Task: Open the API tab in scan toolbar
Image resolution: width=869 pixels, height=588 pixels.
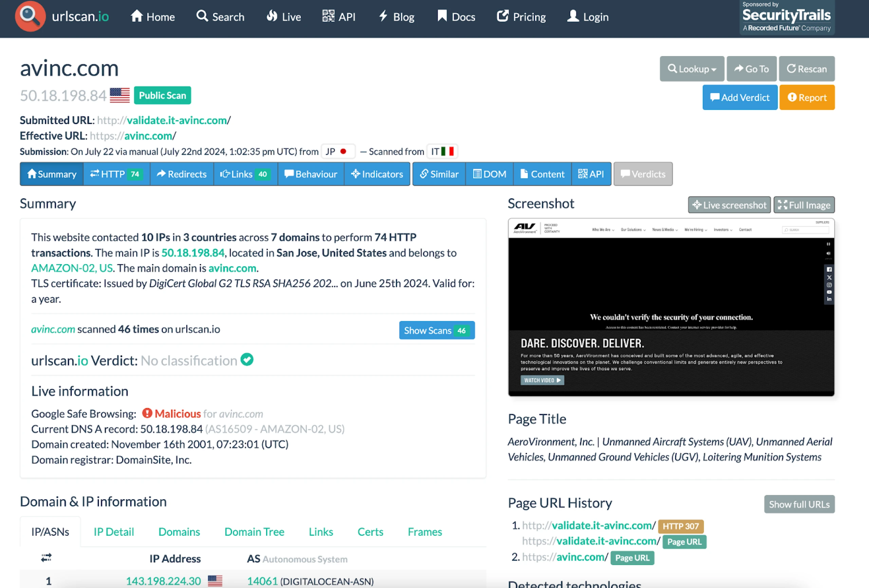Action: 591,174
